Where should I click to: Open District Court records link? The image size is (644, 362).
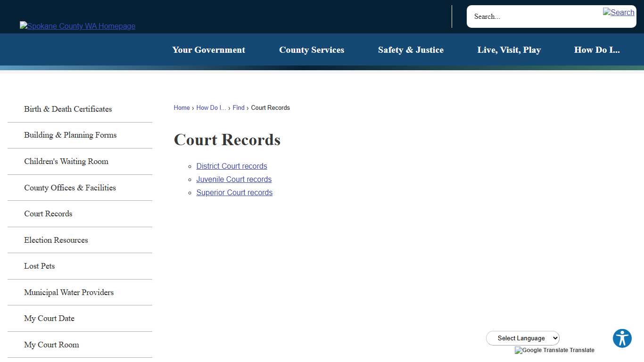point(231,166)
